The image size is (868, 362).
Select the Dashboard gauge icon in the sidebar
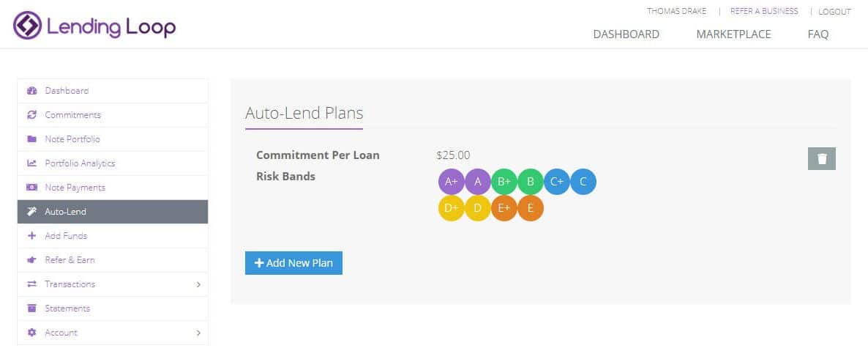click(32, 91)
